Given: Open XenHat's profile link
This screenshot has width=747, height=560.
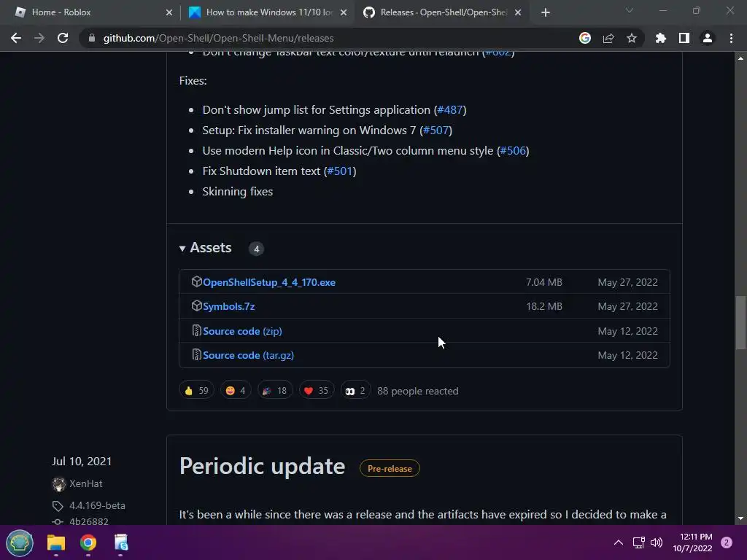Looking at the screenshot, I should click(x=86, y=484).
